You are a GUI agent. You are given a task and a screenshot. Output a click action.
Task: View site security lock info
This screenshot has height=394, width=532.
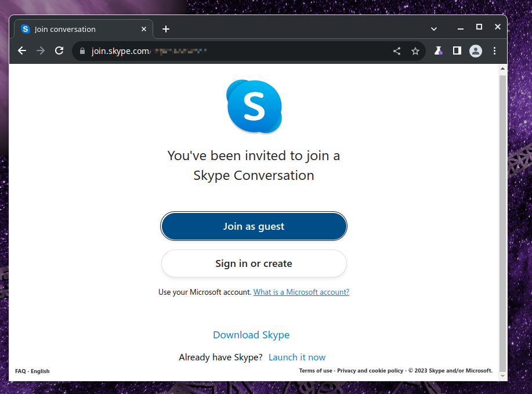coord(82,51)
